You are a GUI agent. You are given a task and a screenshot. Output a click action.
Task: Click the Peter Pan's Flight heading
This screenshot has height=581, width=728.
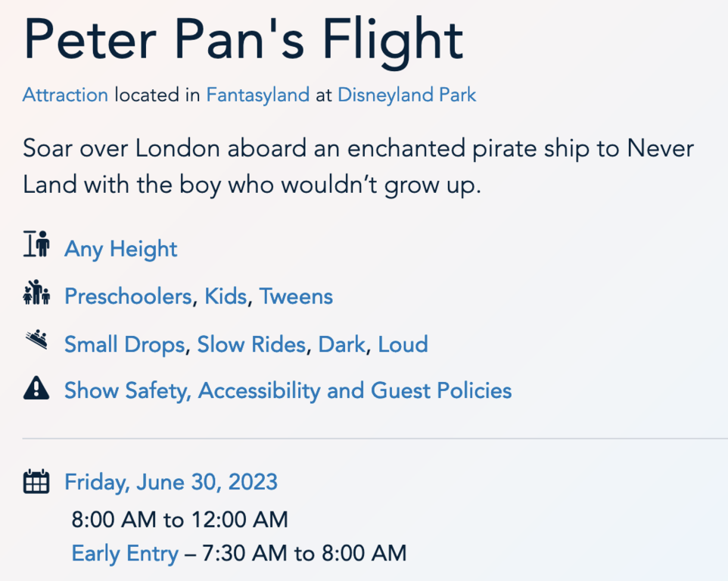[x=243, y=38]
